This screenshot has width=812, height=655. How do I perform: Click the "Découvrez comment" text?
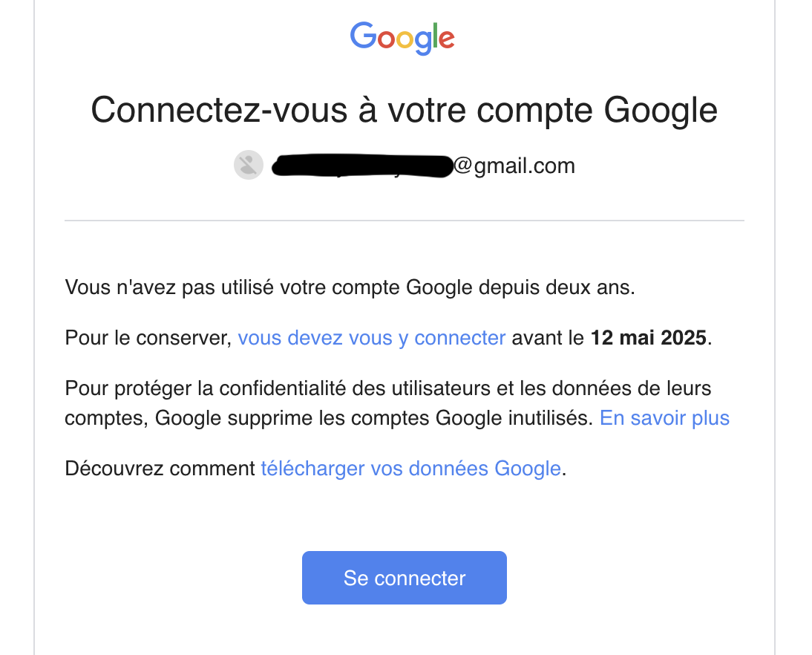click(160, 469)
